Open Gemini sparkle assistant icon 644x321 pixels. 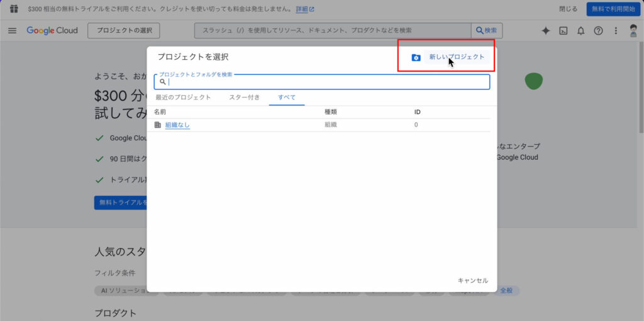point(545,31)
